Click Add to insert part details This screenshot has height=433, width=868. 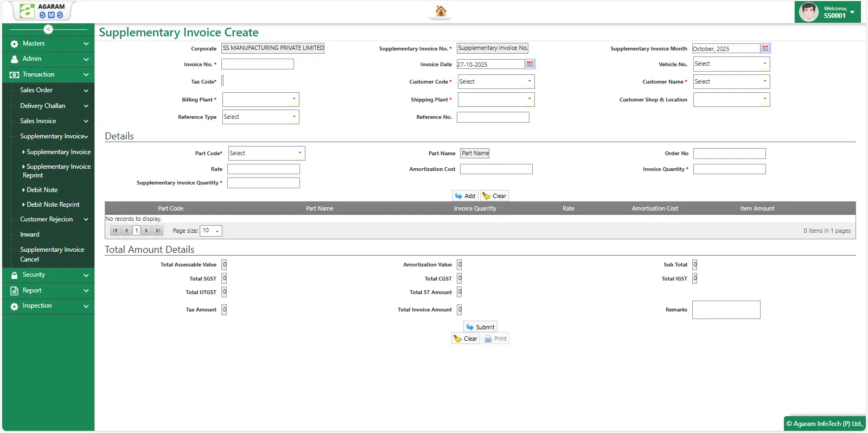click(465, 196)
